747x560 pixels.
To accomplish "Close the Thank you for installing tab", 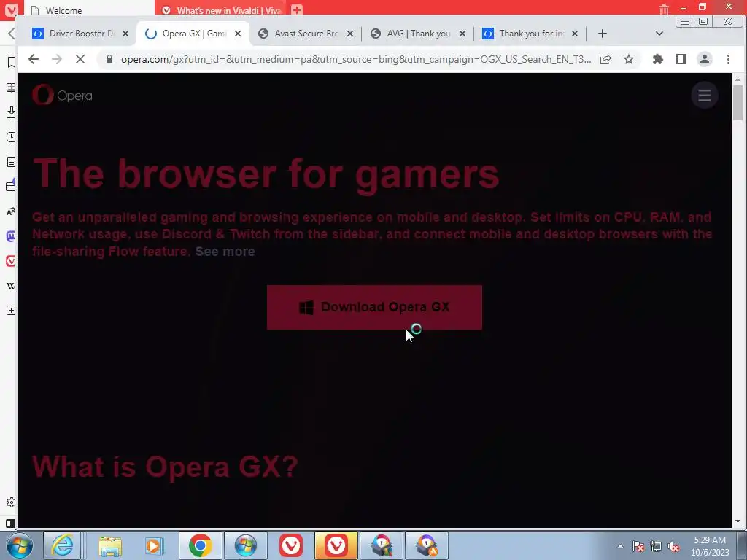I will point(575,34).
